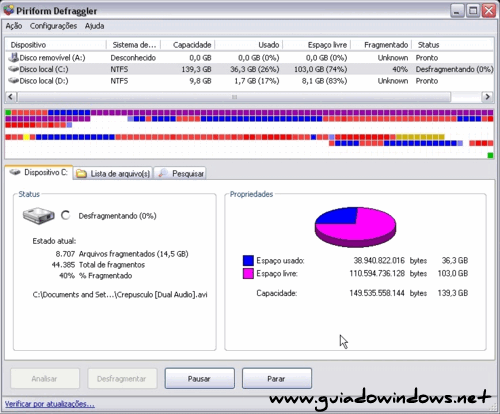Click the Desconhecido file system cell
The image size is (500, 414).
[x=133, y=58]
